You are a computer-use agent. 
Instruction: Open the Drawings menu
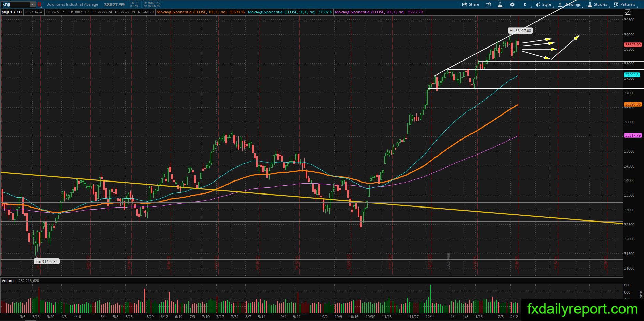(x=569, y=4)
